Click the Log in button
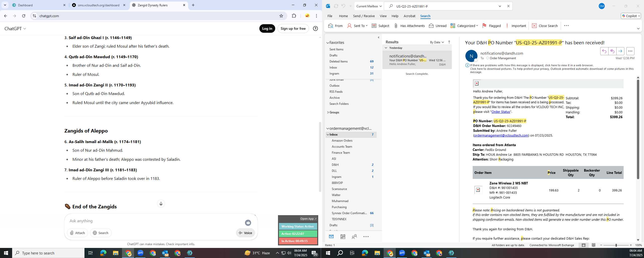 pos(267,28)
